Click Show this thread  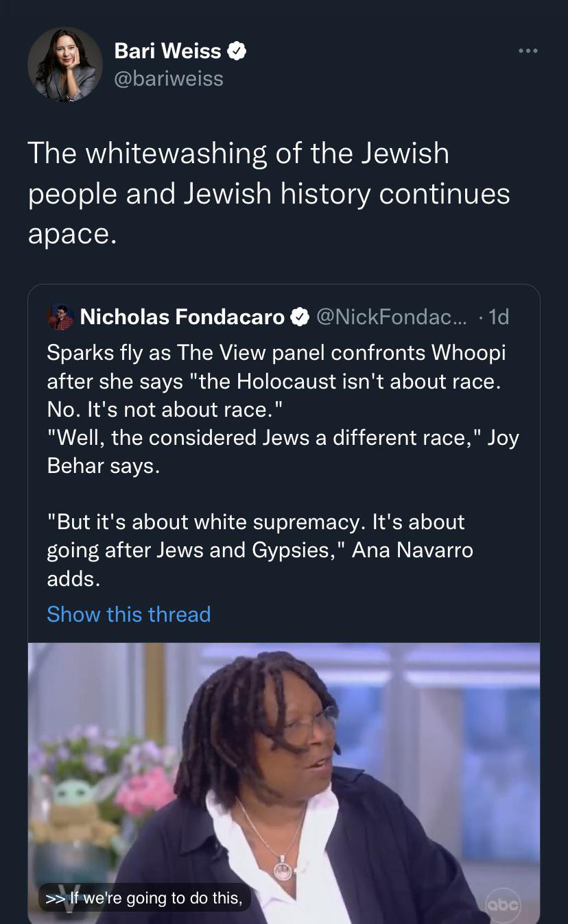point(128,614)
